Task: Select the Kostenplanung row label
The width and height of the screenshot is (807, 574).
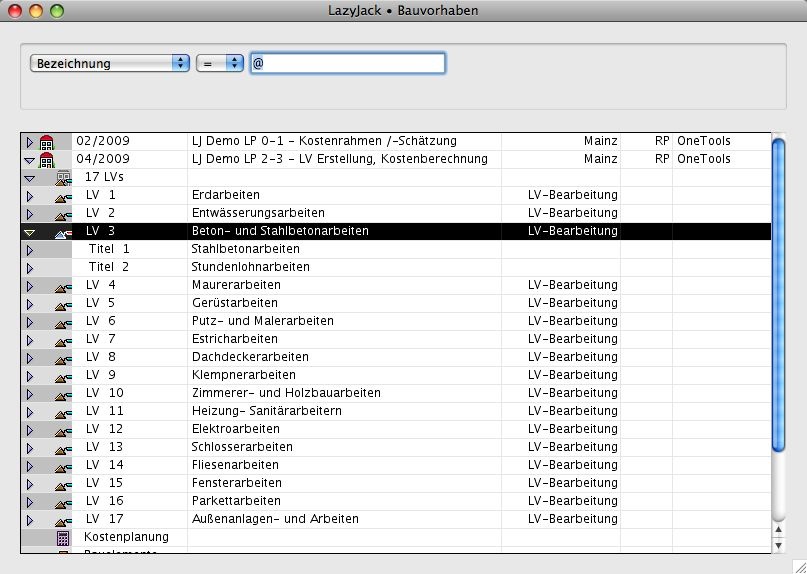Action: (126, 536)
